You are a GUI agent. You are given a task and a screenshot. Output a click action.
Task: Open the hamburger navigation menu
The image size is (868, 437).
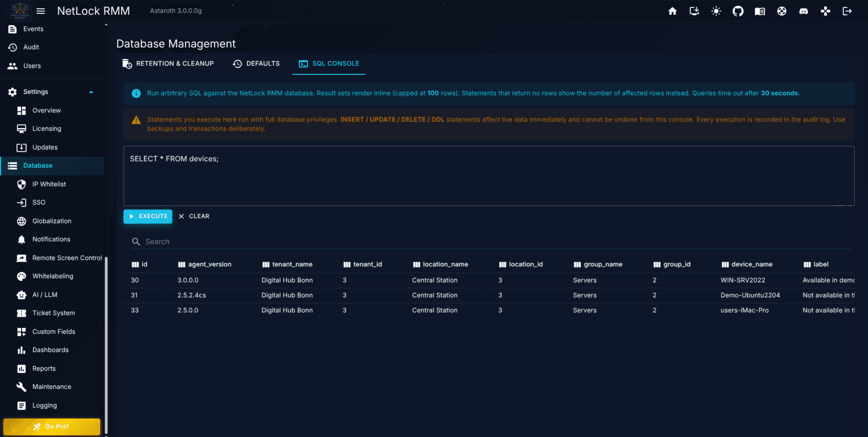click(x=40, y=11)
